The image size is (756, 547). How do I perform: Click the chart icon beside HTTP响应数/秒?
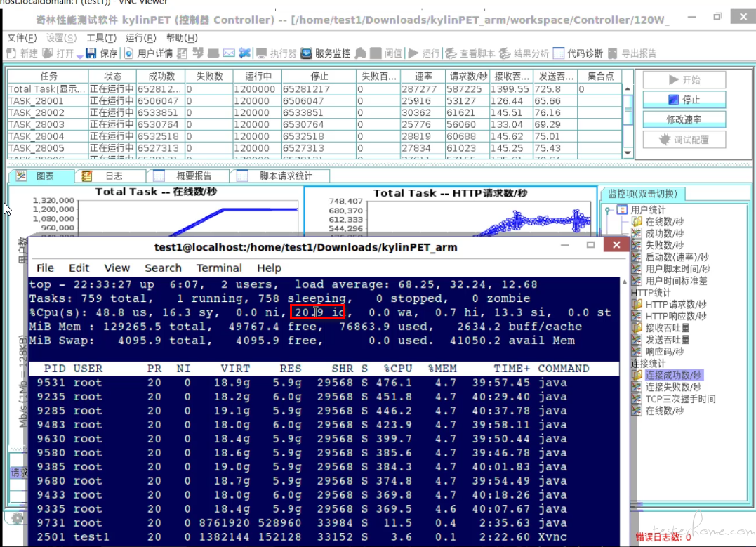637,316
